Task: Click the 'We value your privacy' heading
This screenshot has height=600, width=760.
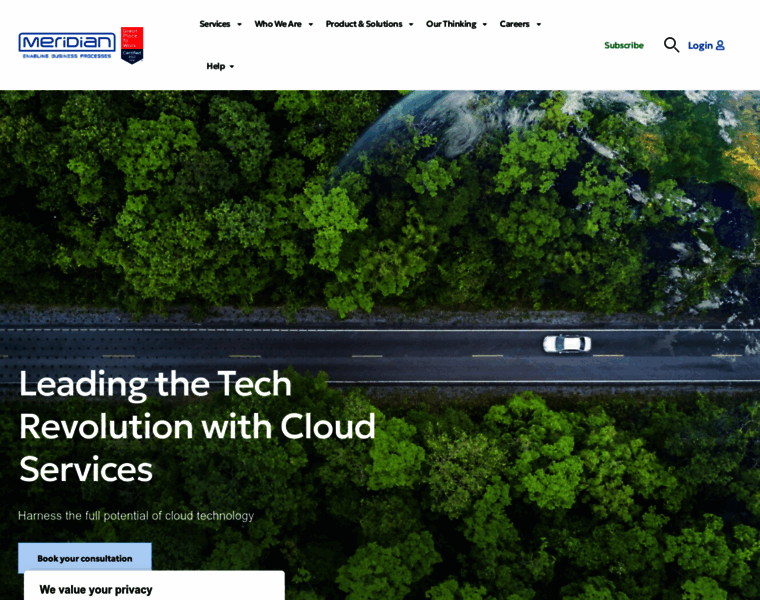Action: pos(95,589)
